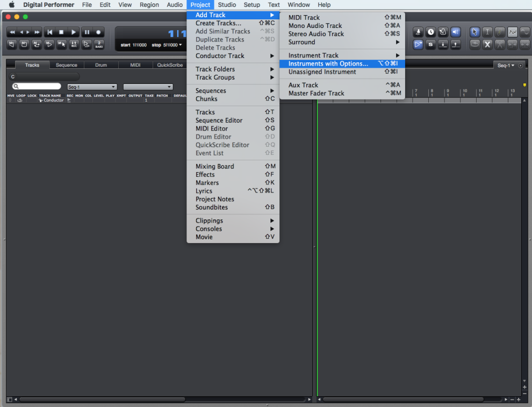Screen dimensions: 532x407
Task: Choose Instruments with Options menu item
Action: coord(342,63)
